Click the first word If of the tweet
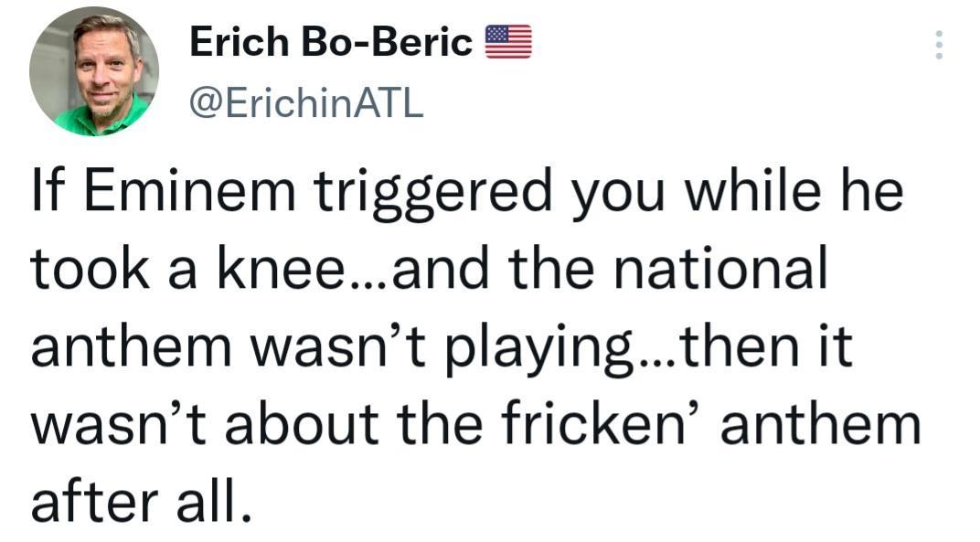Image resolution: width=980 pixels, height=542 pixels. [42, 192]
